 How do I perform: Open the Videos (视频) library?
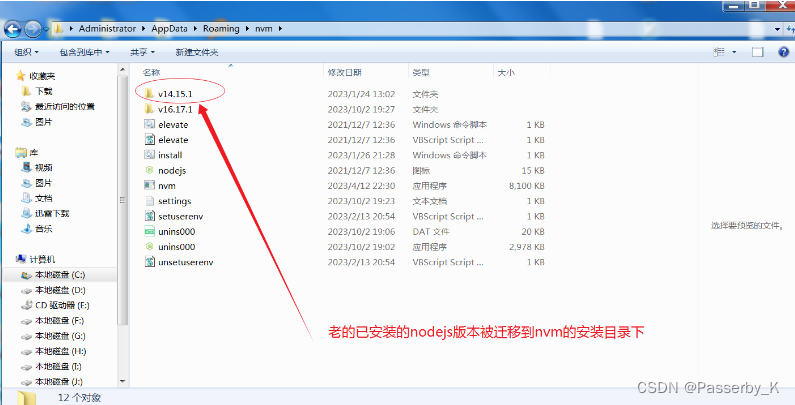[44, 167]
